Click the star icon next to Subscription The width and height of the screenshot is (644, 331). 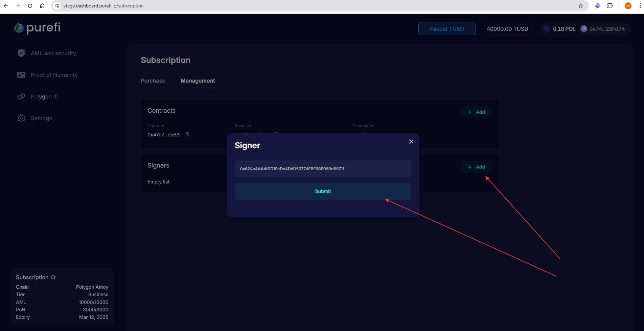(53, 277)
